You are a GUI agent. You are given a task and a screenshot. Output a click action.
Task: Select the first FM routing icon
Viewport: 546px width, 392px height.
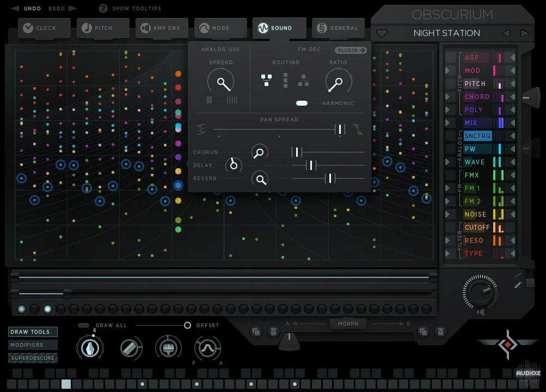click(266, 80)
